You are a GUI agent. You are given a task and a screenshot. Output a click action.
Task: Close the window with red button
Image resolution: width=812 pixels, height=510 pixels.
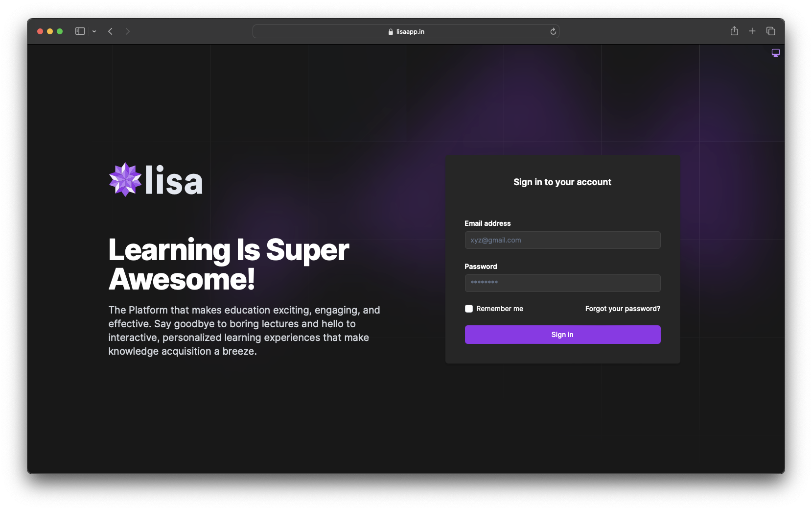[40, 31]
